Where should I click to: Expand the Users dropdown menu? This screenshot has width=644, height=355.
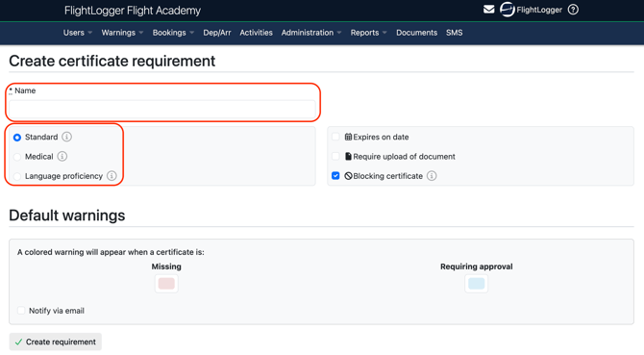click(78, 33)
